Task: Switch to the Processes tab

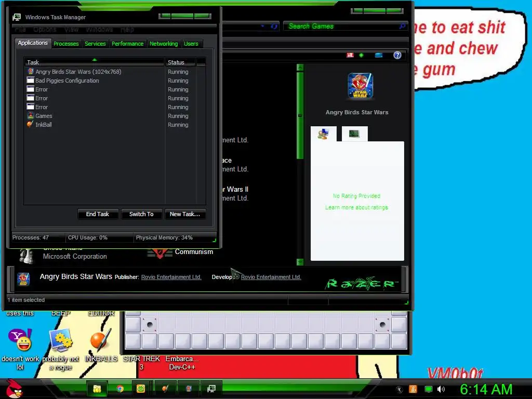Action: click(x=66, y=44)
